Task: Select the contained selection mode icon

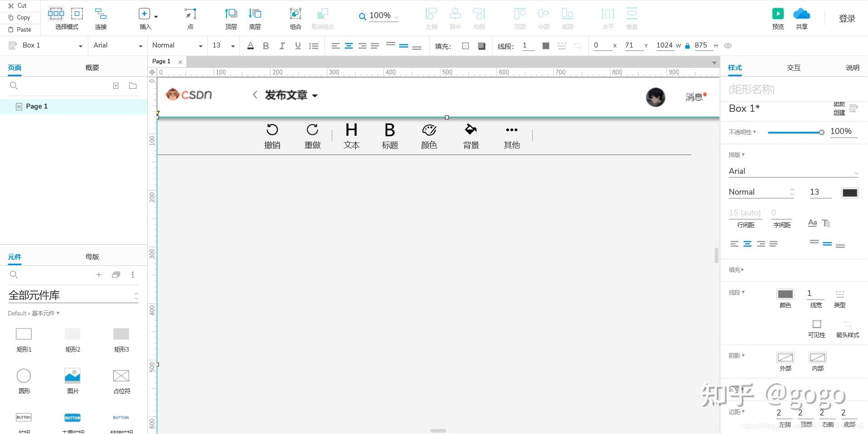Action: click(x=77, y=14)
